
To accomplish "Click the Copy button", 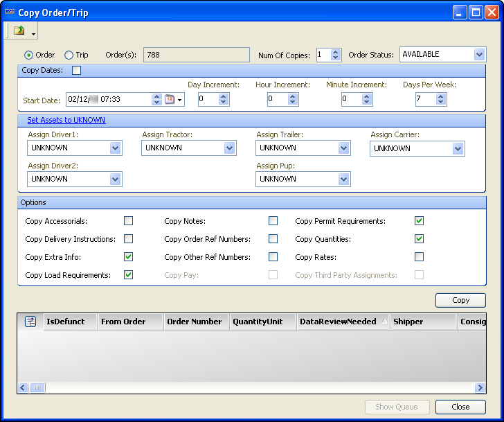I will click(460, 300).
